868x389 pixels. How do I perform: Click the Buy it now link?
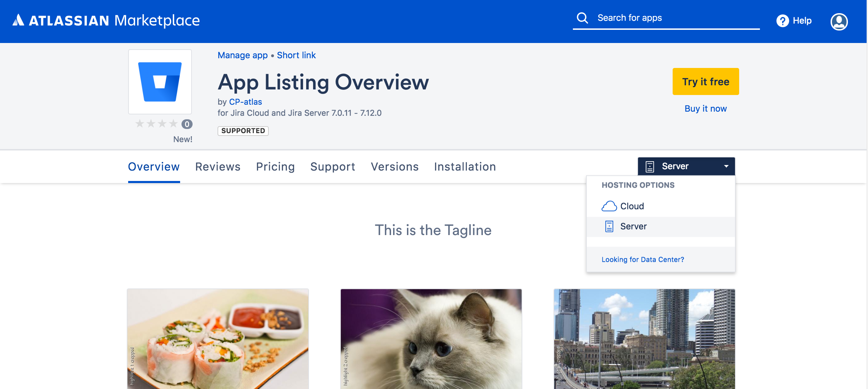pyautogui.click(x=705, y=109)
